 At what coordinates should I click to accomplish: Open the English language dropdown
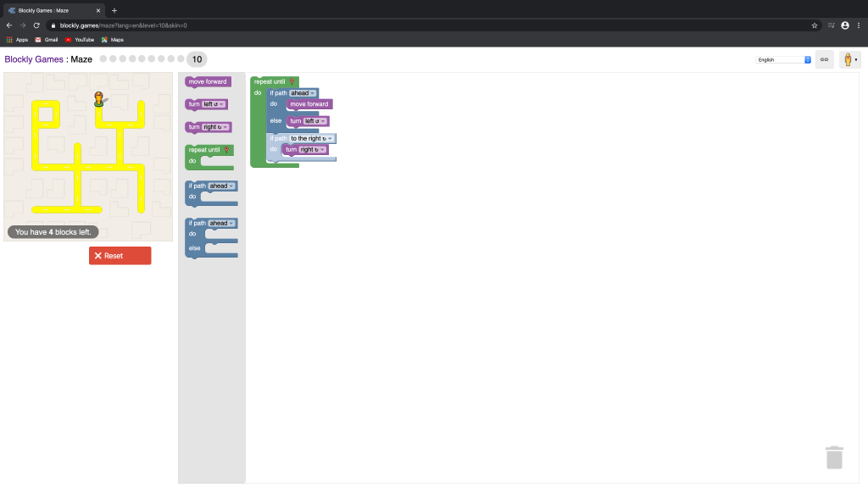click(x=783, y=60)
